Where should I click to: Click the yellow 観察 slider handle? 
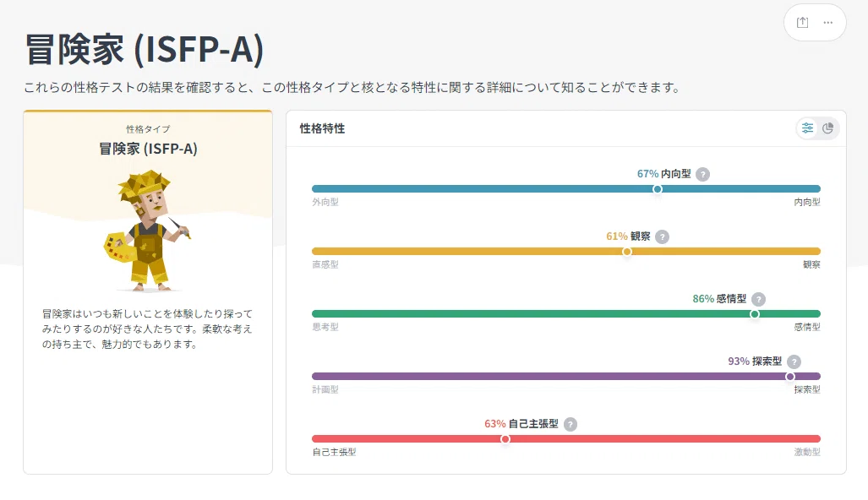tap(626, 252)
